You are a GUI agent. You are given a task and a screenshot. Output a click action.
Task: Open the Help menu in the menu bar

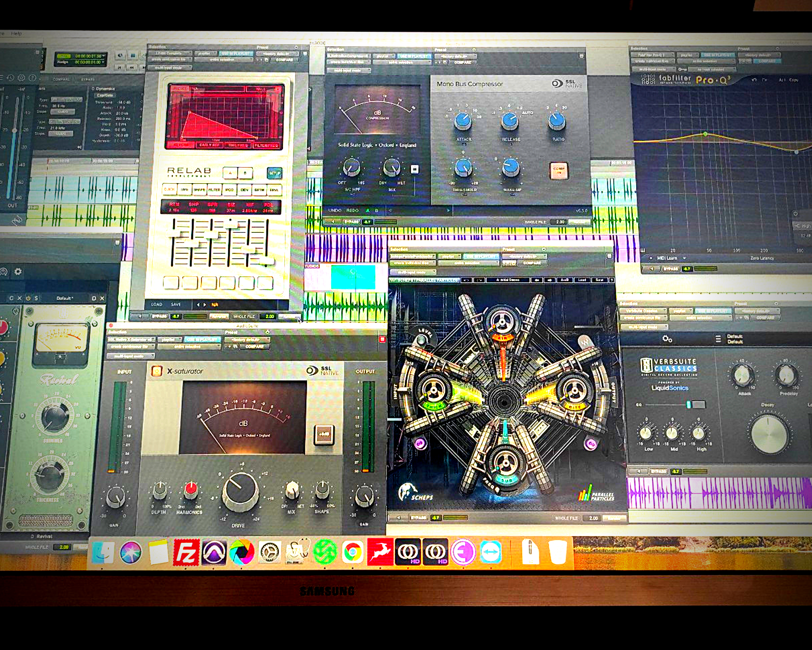[x=17, y=34]
